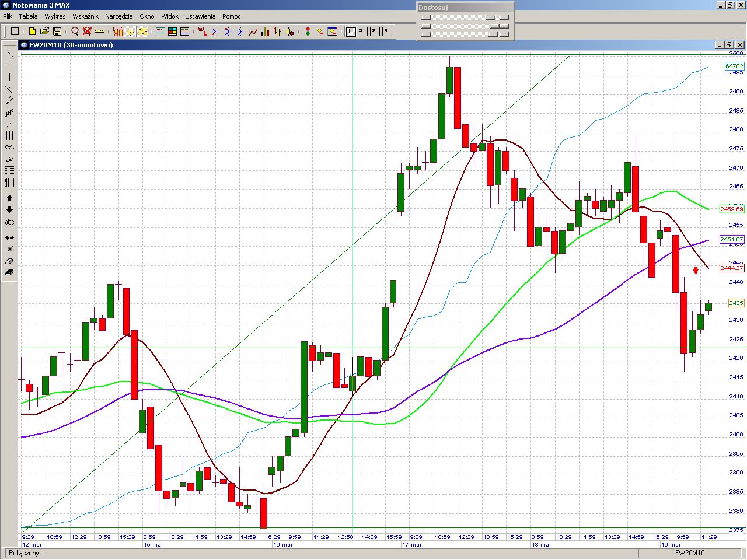This screenshot has height=560, width=747.
Task: Select the yellow ruler icon
Action: [100, 32]
